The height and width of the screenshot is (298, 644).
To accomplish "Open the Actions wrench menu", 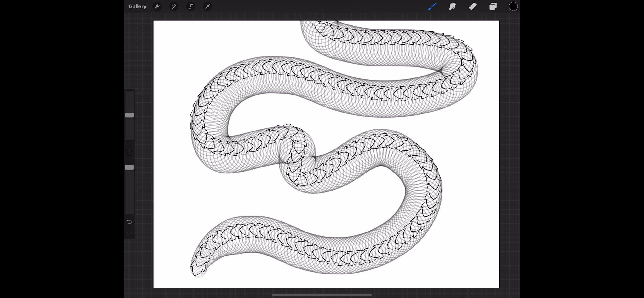I will tap(157, 6).
